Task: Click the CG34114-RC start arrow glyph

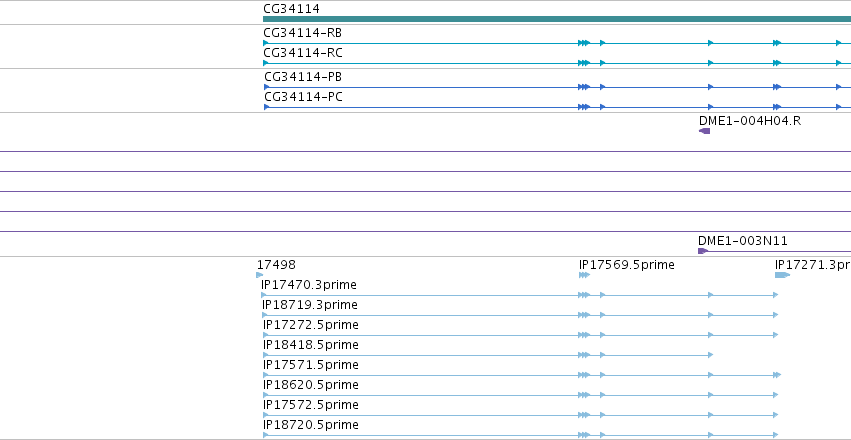Action: 266,63
